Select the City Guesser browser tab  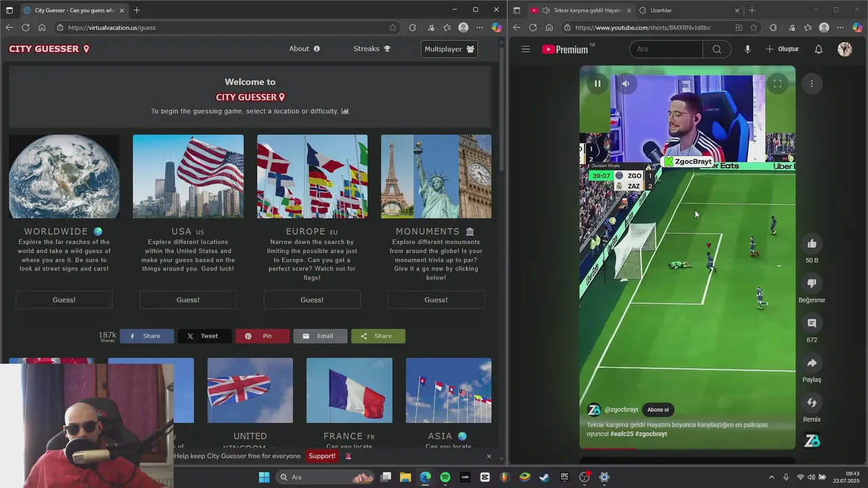tap(73, 10)
